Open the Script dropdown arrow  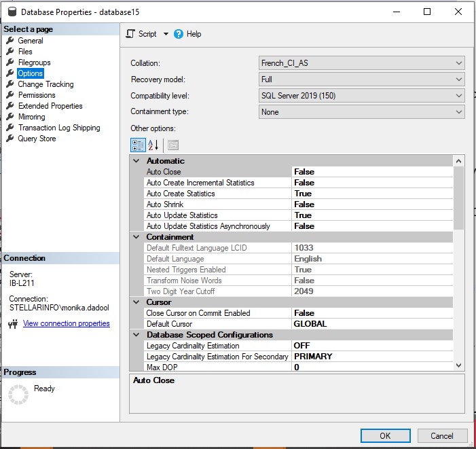point(166,34)
